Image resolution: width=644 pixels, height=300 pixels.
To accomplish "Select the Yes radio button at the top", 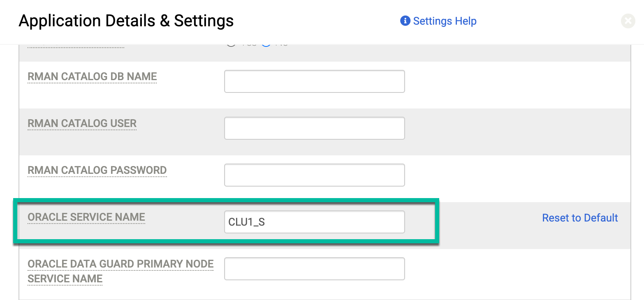I will (x=231, y=42).
